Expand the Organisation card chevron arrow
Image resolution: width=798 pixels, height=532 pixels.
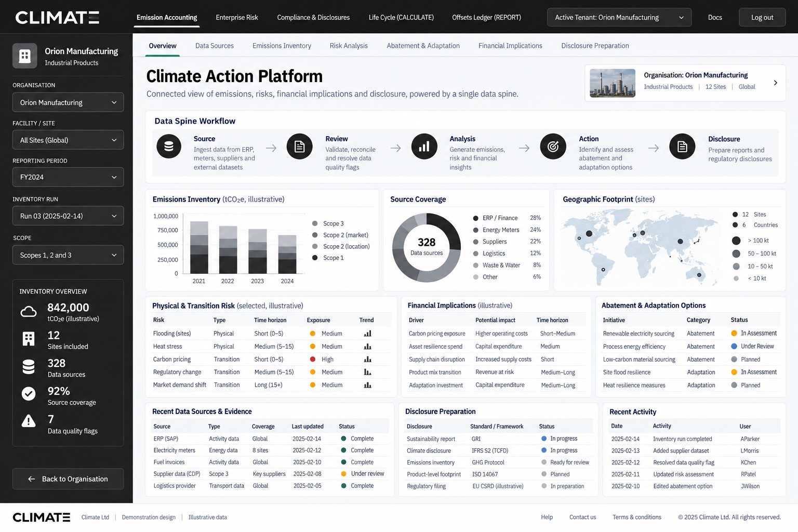coord(776,83)
